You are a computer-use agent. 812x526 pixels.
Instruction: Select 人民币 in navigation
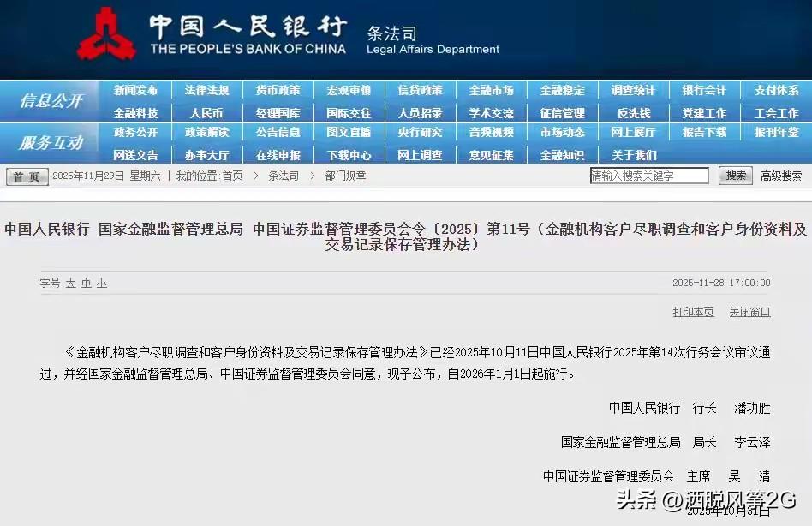(206, 113)
